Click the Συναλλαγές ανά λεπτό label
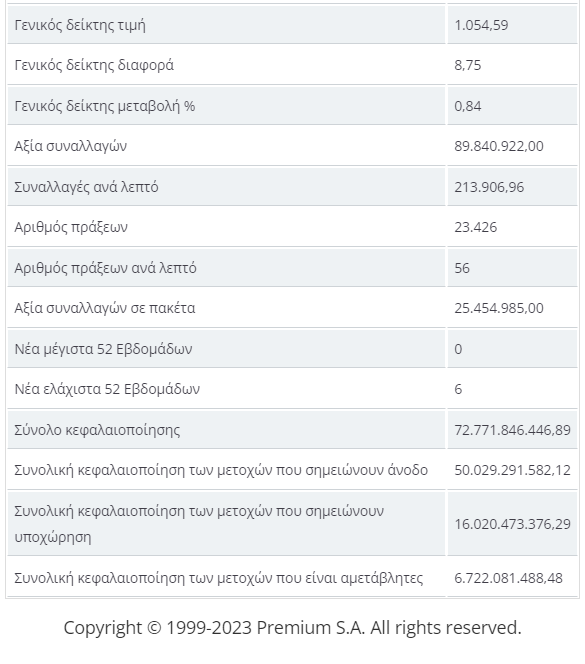Image resolution: width=585 pixels, height=664 pixels. pos(86,187)
